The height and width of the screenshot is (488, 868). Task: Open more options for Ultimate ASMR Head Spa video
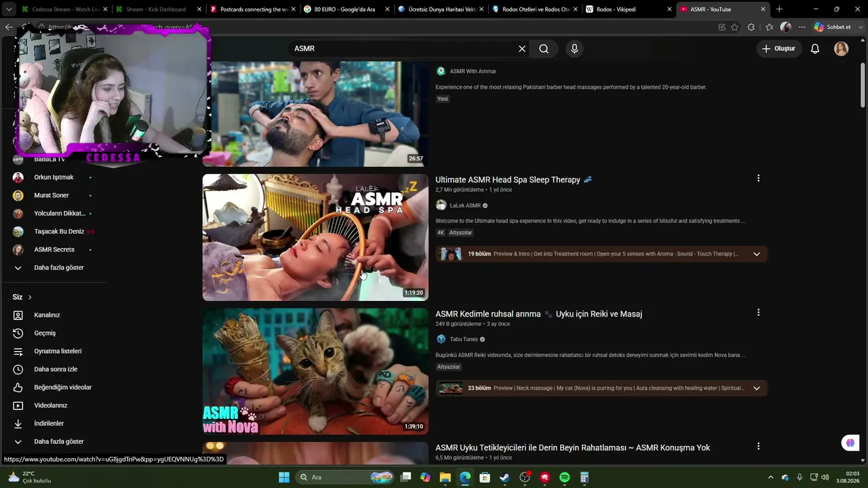[758, 178]
